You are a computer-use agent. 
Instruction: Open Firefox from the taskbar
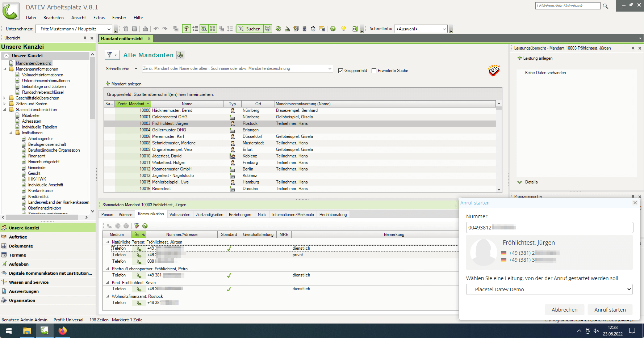pyautogui.click(x=63, y=330)
